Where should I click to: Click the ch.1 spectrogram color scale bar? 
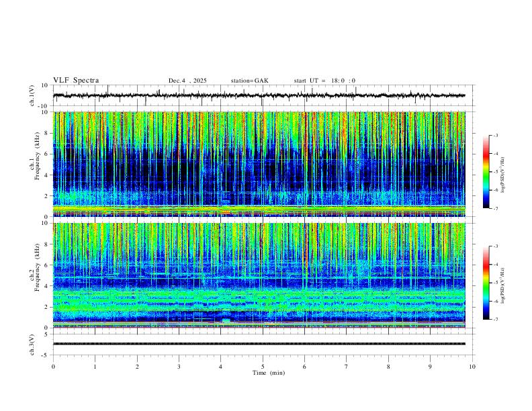[x=486, y=172]
